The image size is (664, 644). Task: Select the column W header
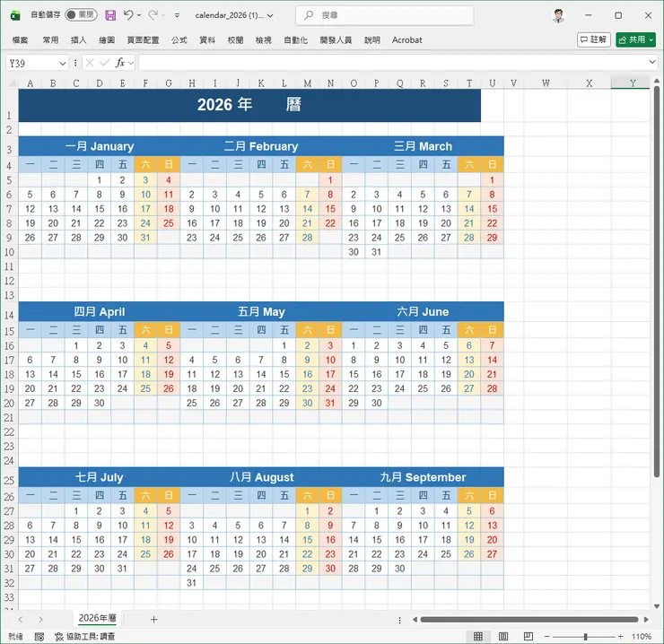pyautogui.click(x=546, y=83)
